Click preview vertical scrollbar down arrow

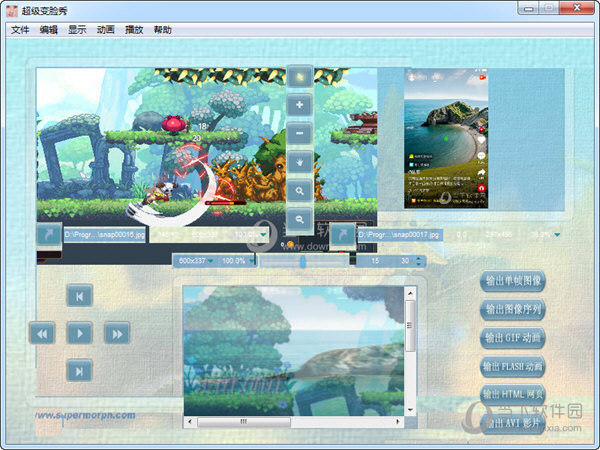click(x=410, y=410)
